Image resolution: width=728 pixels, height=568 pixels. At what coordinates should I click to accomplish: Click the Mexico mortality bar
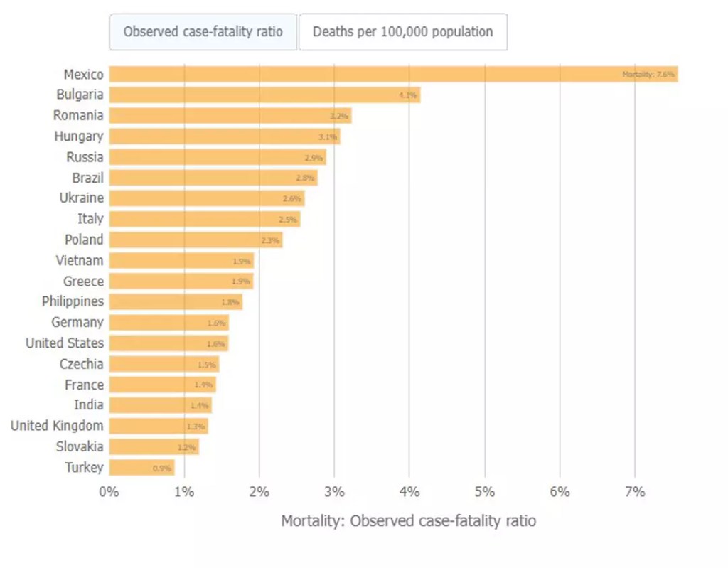tap(392, 74)
